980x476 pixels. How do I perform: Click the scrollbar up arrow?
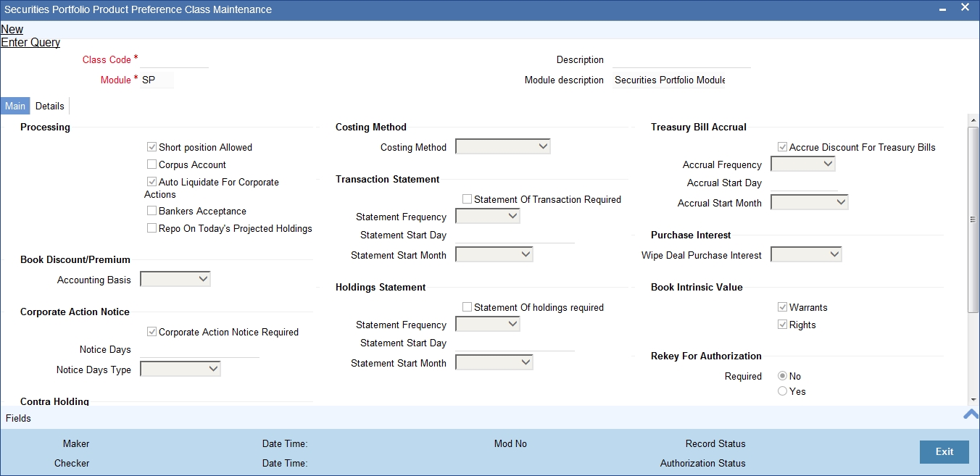[x=973, y=120]
